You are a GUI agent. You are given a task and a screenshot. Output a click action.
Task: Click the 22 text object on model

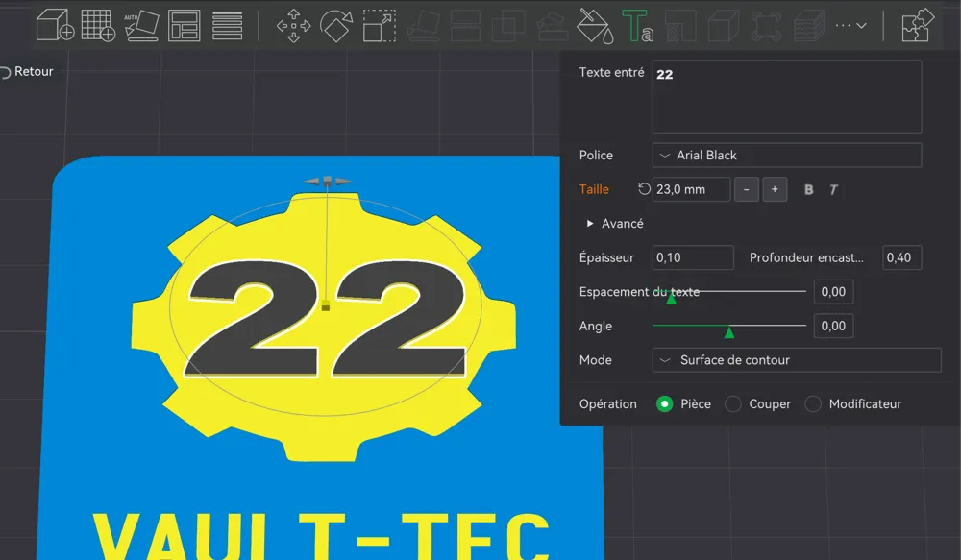pos(326,319)
